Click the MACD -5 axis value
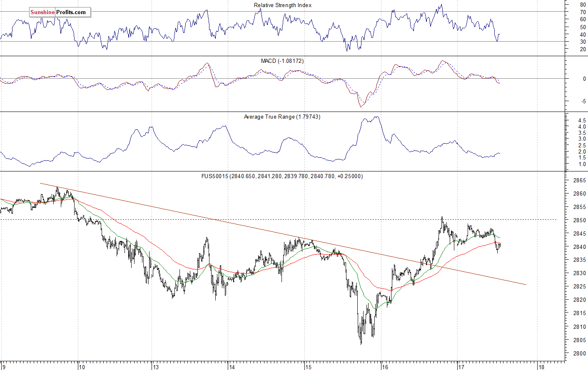 pyautogui.click(x=583, y=101)
